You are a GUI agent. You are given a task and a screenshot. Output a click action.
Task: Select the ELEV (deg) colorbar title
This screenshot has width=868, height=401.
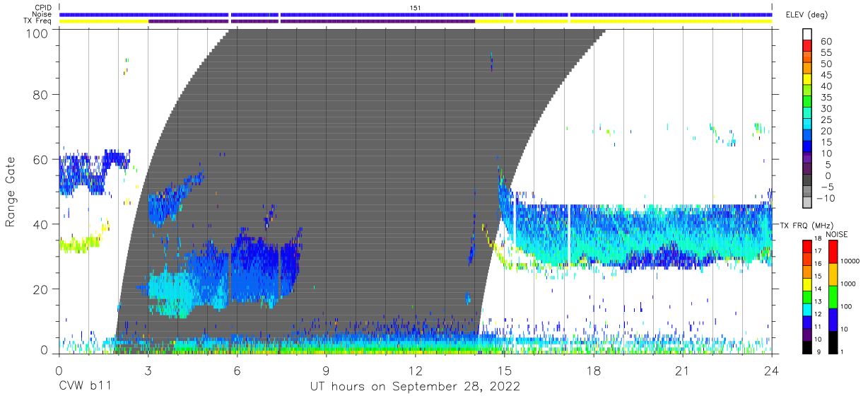point(809,15)
